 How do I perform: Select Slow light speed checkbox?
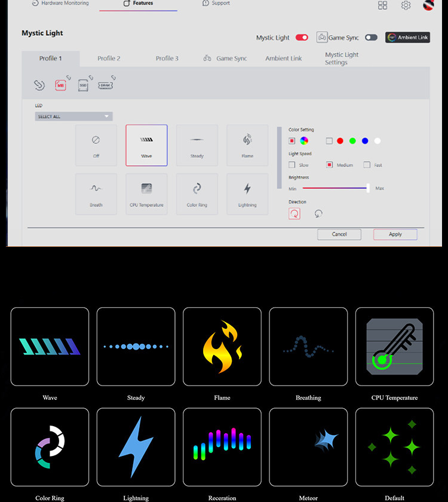coord(292,165)
